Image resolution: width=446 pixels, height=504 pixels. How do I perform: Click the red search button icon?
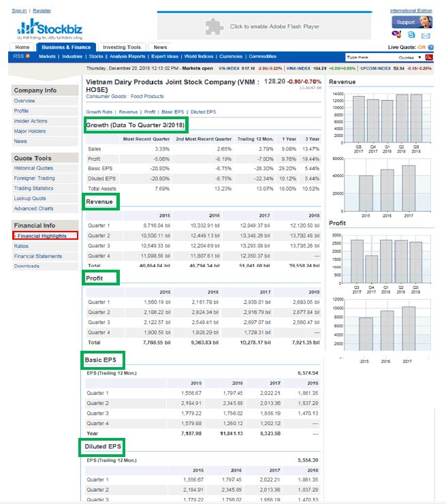pos(429,57)
